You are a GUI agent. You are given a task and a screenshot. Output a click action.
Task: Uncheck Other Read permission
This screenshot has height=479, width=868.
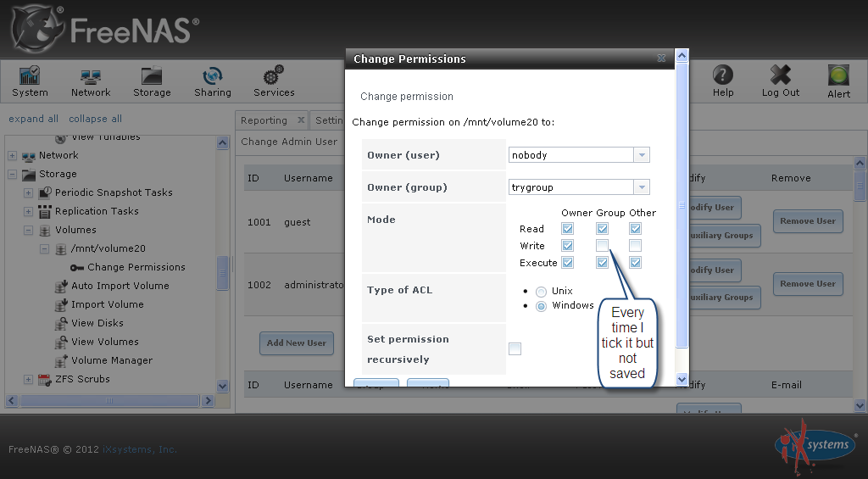[636, 228]
